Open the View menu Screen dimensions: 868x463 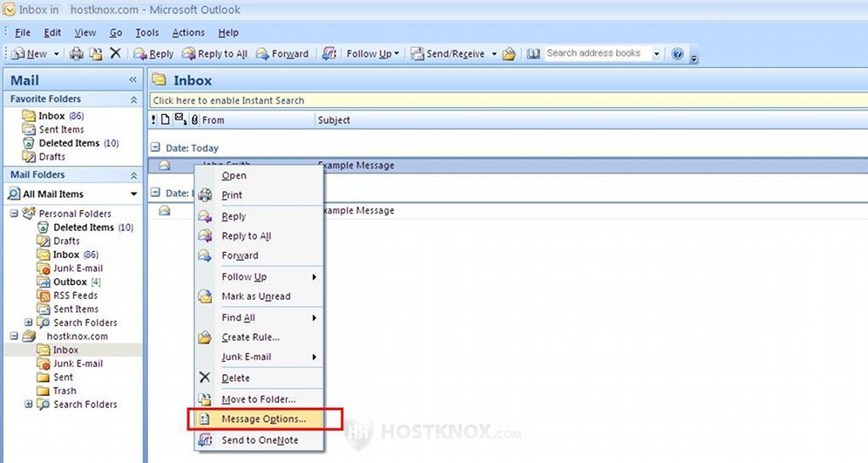(x=85, y=32)
